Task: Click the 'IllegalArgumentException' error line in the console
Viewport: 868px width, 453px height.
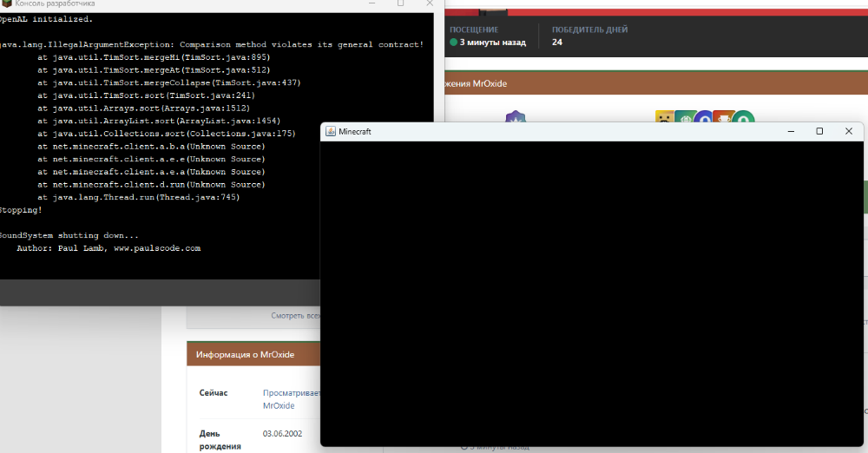Action: [x=212, y=44]
